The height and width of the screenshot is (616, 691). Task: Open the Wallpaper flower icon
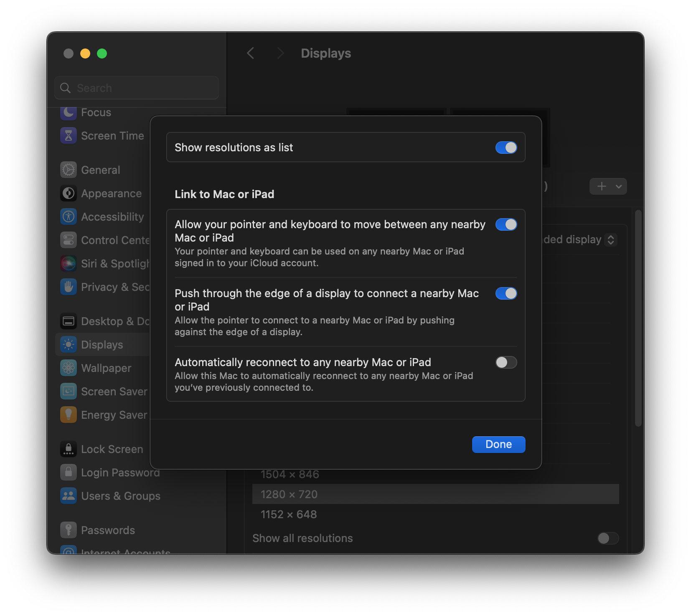click(x=69, y=368)
